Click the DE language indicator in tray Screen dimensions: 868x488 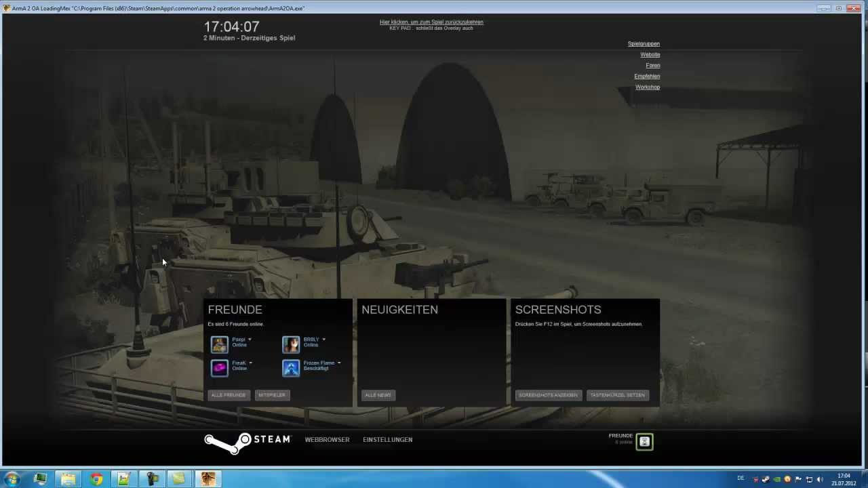pos(741,479)
